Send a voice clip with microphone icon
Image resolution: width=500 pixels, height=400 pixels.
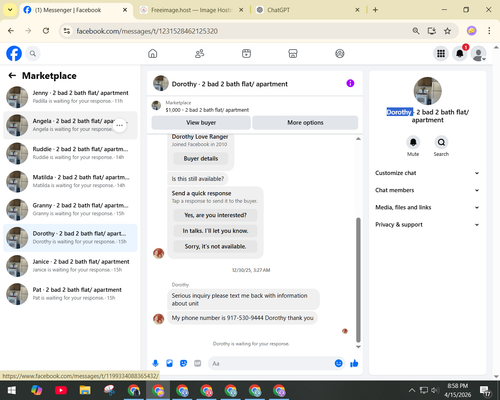(x=155, y=363)
